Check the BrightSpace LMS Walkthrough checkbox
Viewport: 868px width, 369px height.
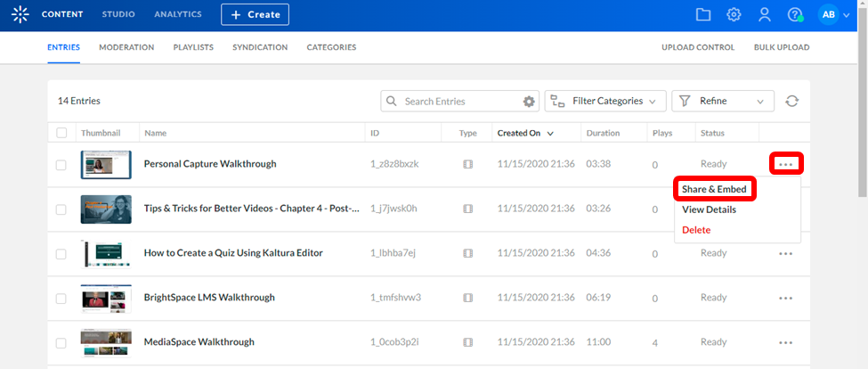61,299
